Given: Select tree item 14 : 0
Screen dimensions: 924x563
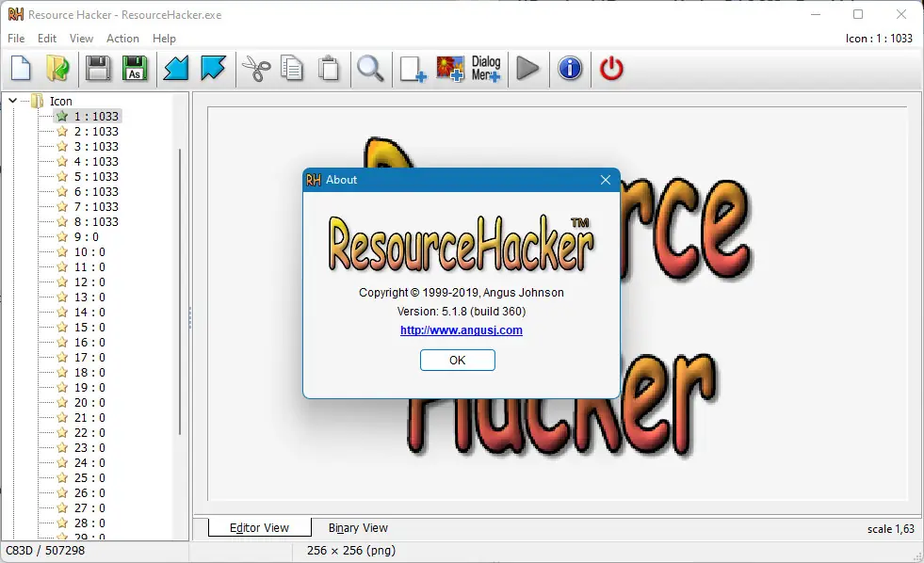Looking at the screenshot, I should 89,313.
